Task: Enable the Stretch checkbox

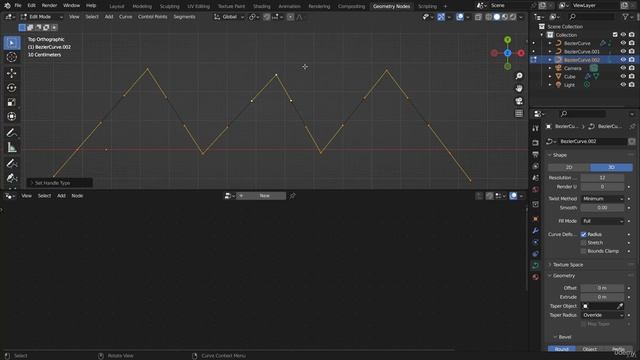Action: pos(584,242)
